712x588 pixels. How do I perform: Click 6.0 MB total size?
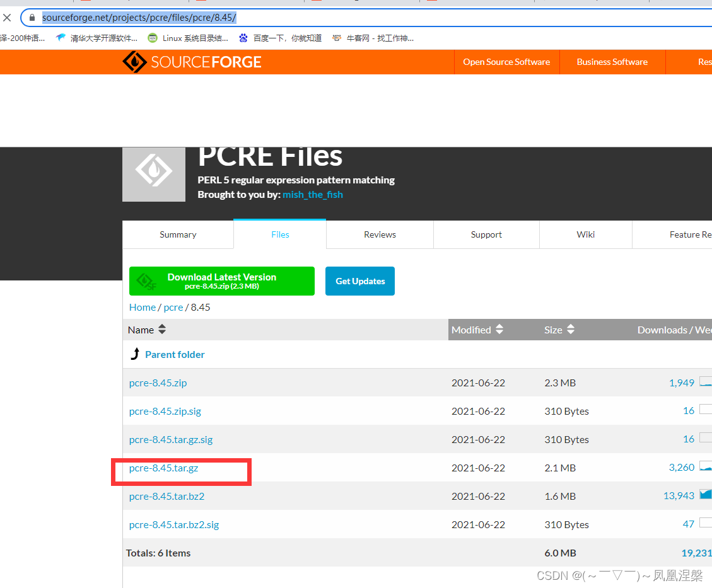(x=561, y=553)
